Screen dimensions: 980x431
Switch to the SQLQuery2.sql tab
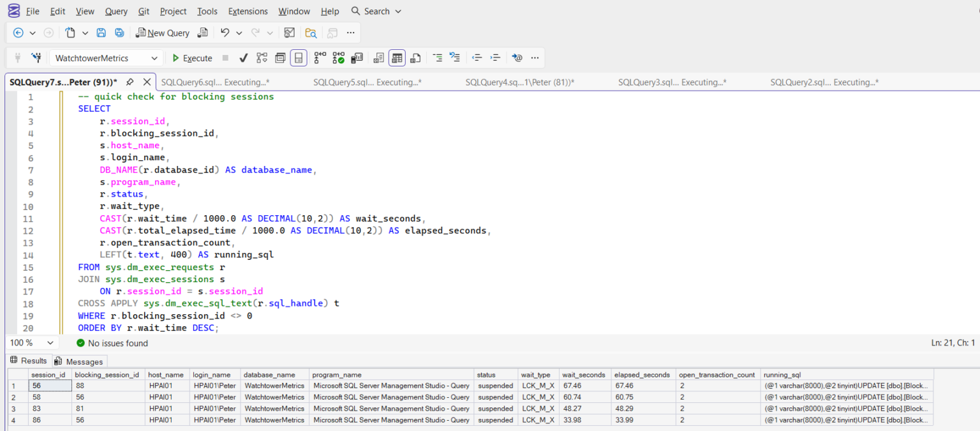click(824, 82)
